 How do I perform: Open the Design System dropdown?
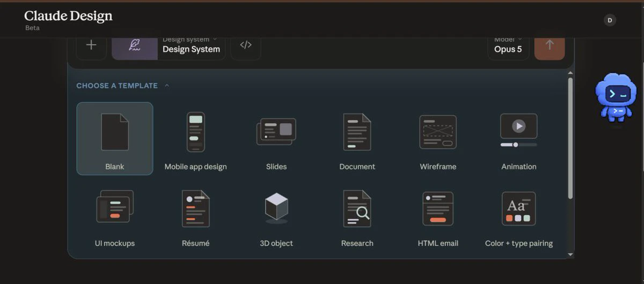pyautogui.click(x=192, y=46)
